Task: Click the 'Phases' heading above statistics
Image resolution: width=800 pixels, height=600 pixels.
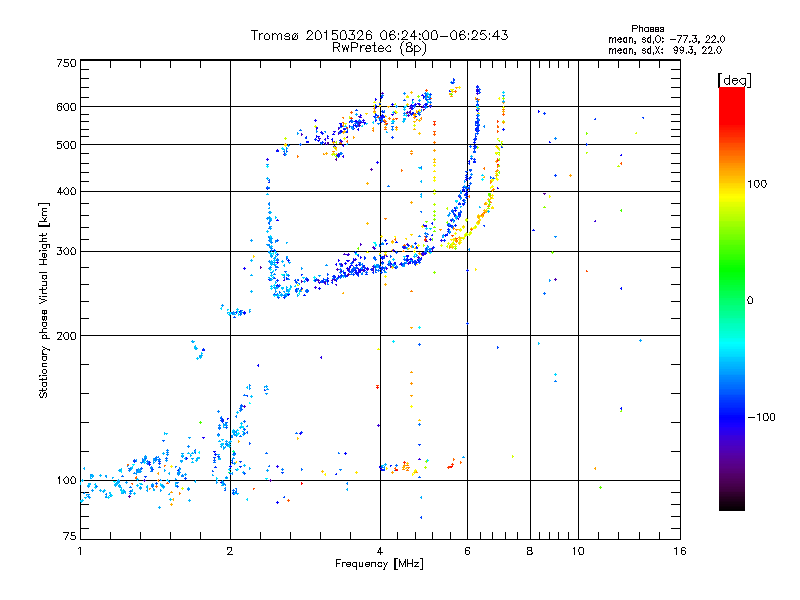Action: pyautogui.click(x=647, y=29)
